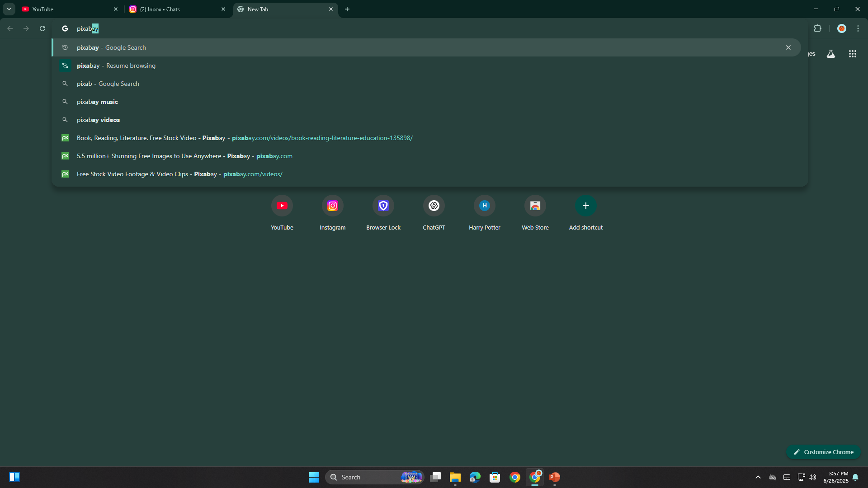The image size is (868, 488).
Task: Open the Google apps grid
Action: [x=852, y=54]
